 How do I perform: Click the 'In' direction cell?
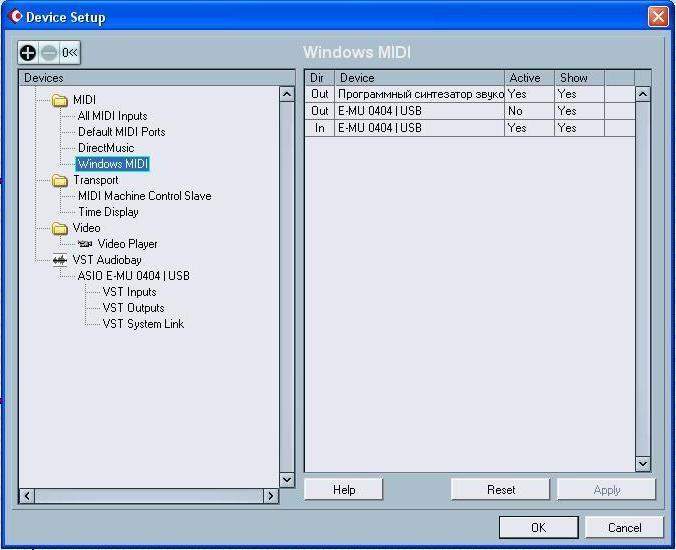319,128
